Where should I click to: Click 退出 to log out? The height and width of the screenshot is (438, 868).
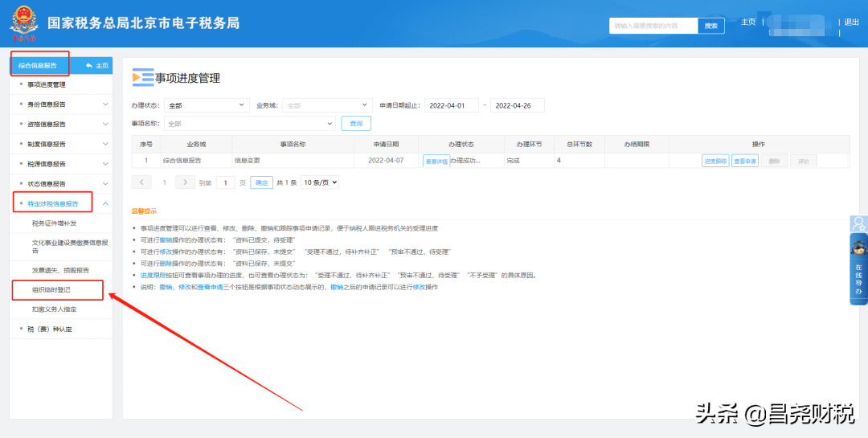click(851, 23)
